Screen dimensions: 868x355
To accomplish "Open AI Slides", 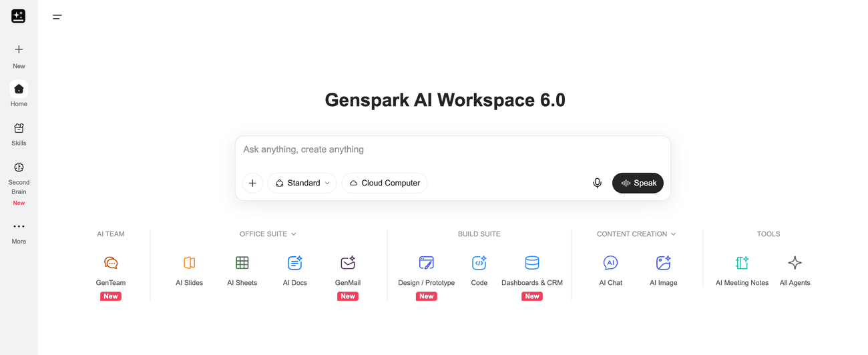I will (x=189, y=270).
